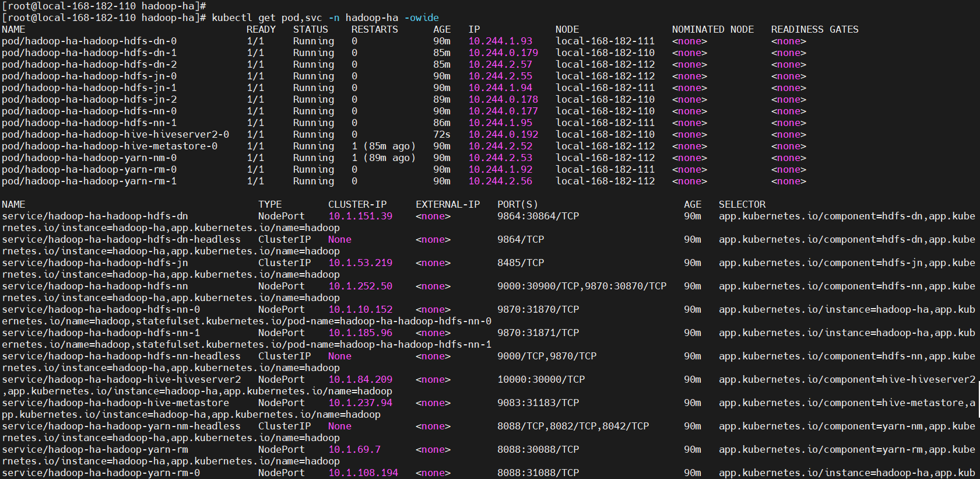Click service/hadoop-ha-hadoop-hive-hiveserver2 name
Image resolution: width=980 pixels, height=479 pixels.
point(121,380)
